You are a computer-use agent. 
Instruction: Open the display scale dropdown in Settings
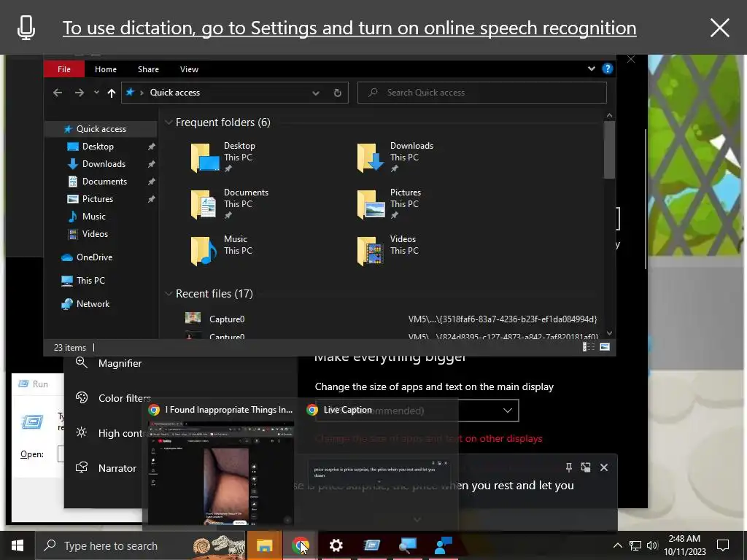[x=417, y=411]
